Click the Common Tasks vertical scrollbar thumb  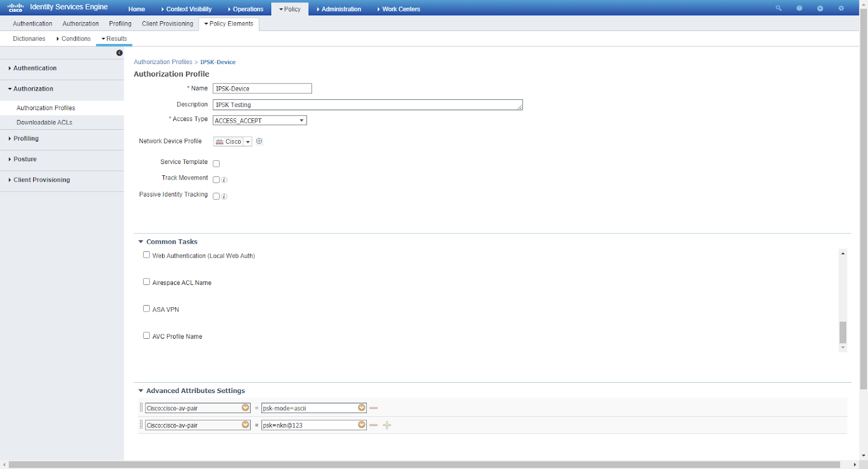[x=843, y=332]
